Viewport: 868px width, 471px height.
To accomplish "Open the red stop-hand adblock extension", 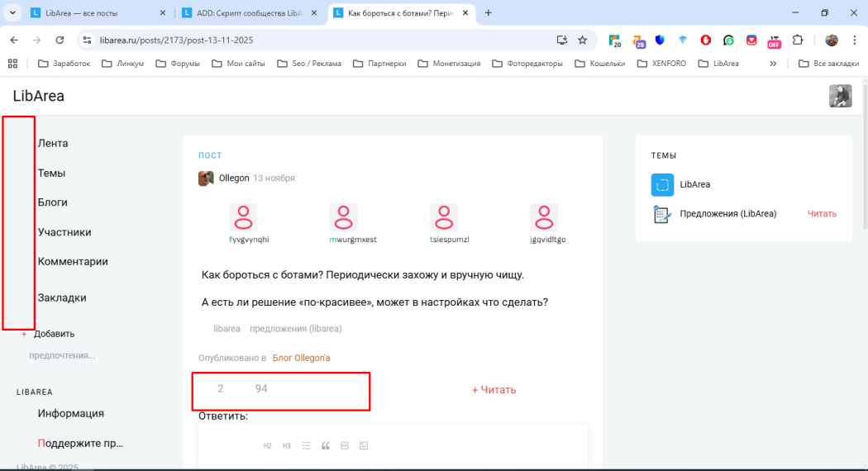I will point(705,40).
